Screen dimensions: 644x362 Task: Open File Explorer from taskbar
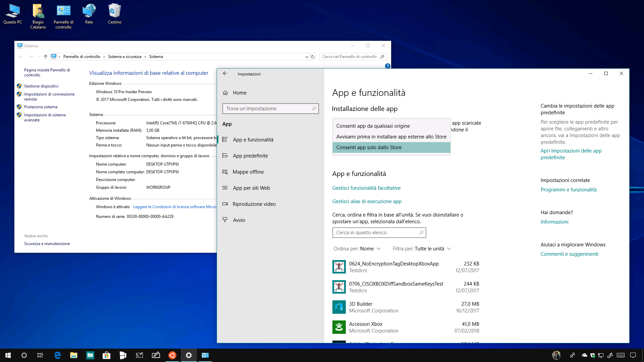point(74,355)
